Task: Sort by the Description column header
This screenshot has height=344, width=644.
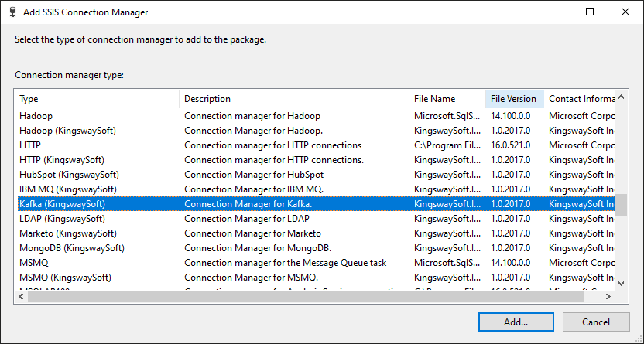Action: 294,99
